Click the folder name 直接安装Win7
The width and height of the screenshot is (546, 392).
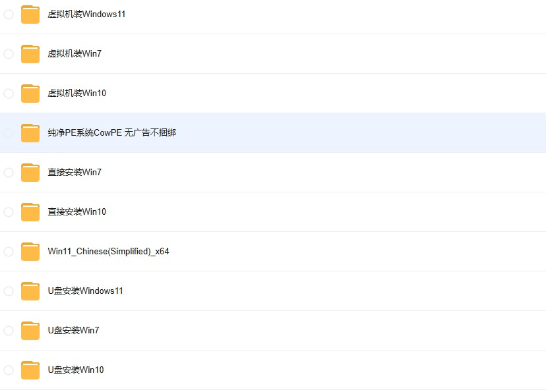(75, 172)
